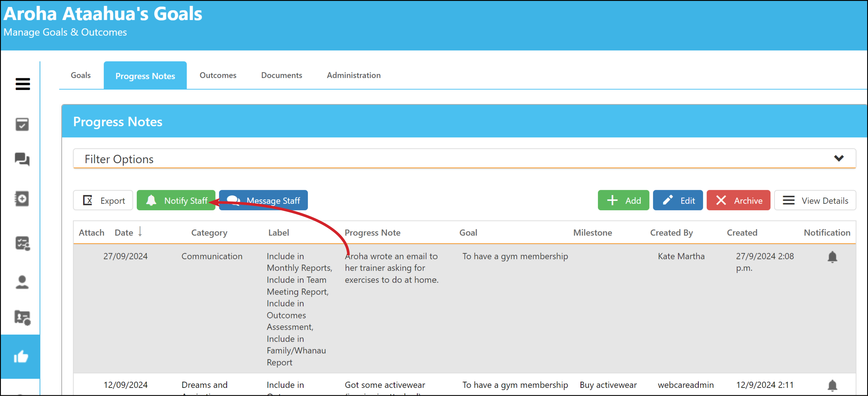
Task: Select the 27/09/2024 Communication note row
Action: (x=464, y=308)
